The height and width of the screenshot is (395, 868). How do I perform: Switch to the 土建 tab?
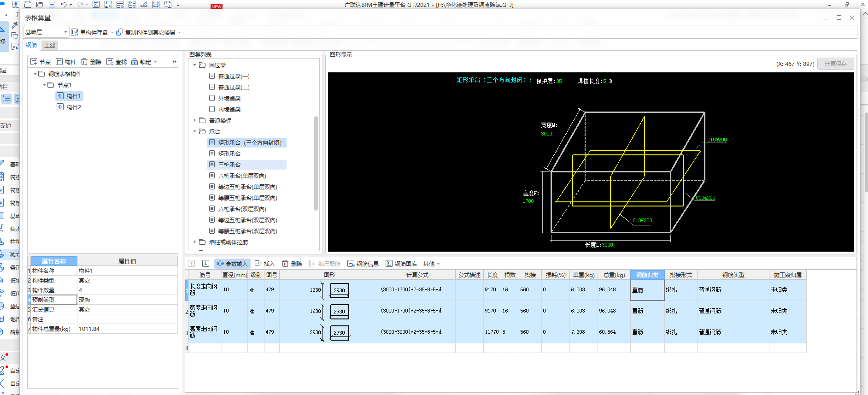pos(50,45)
